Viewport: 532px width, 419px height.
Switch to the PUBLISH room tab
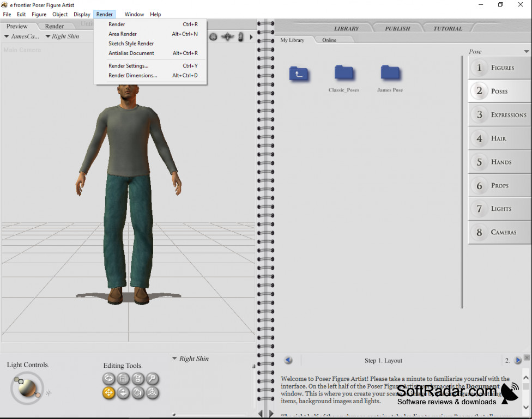[x=397, y=28]
